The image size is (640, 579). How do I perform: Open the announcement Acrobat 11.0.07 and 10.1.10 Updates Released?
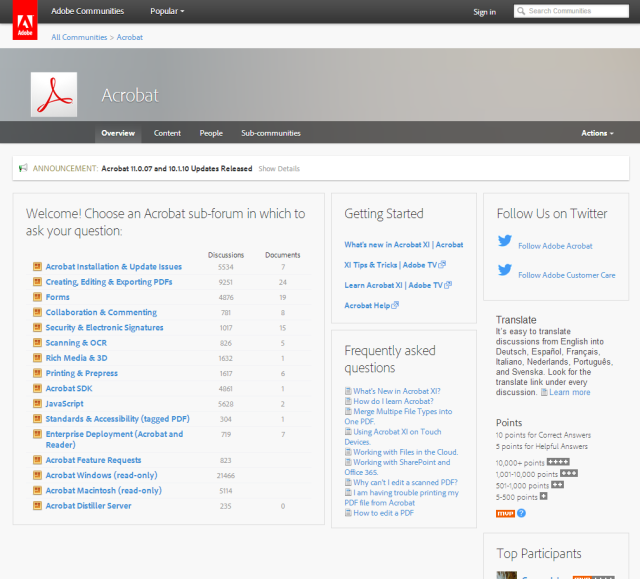pyautogui.click(x=177, y=169)
